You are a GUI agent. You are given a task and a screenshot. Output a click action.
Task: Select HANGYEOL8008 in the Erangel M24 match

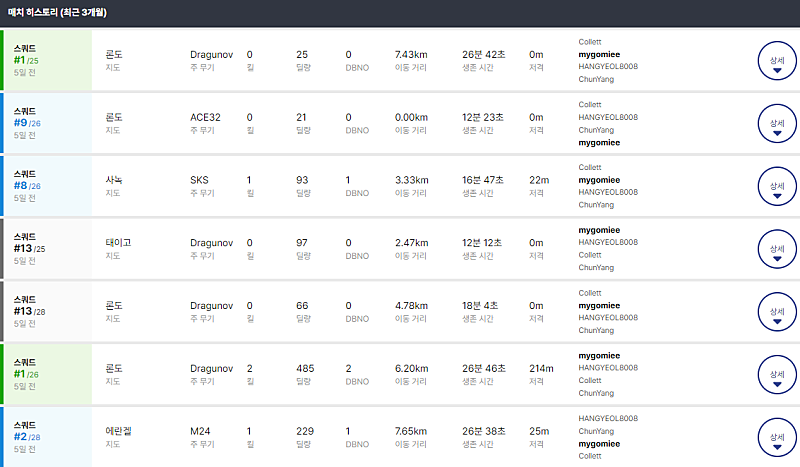pyautogui.click(x=608, y=418)
